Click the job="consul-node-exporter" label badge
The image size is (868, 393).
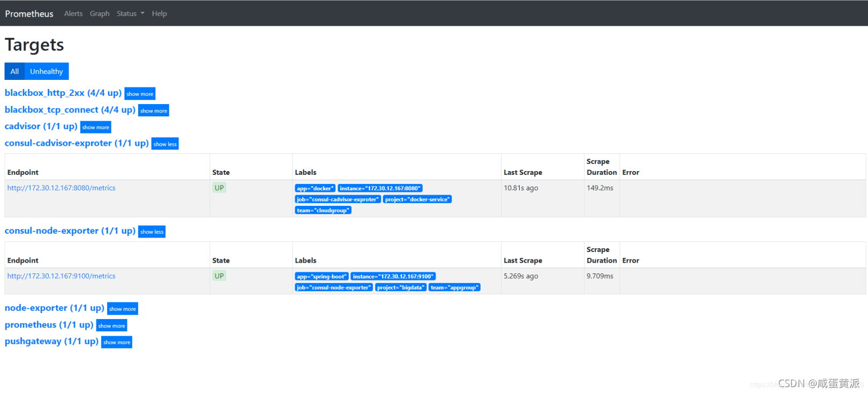[x=334, y=287]
